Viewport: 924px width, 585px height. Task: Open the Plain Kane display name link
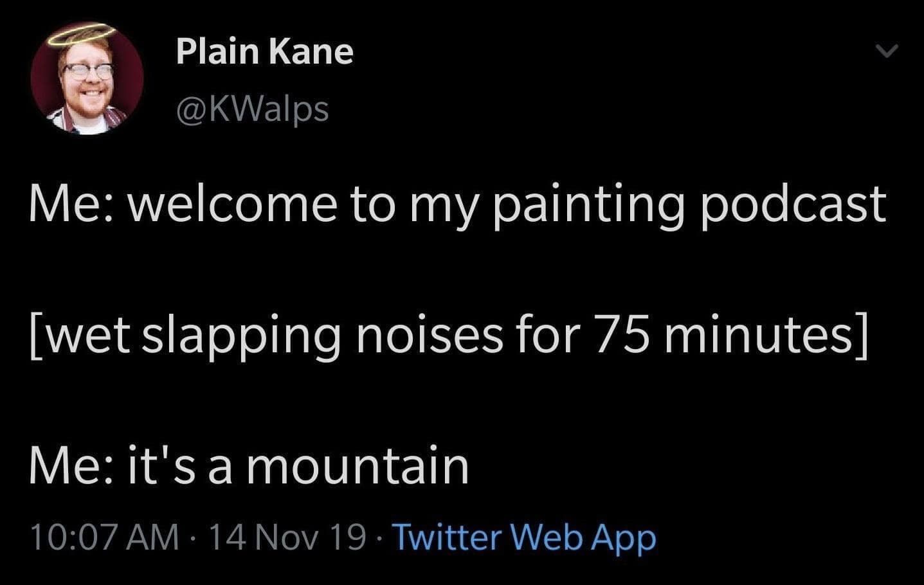pos(264,51)
